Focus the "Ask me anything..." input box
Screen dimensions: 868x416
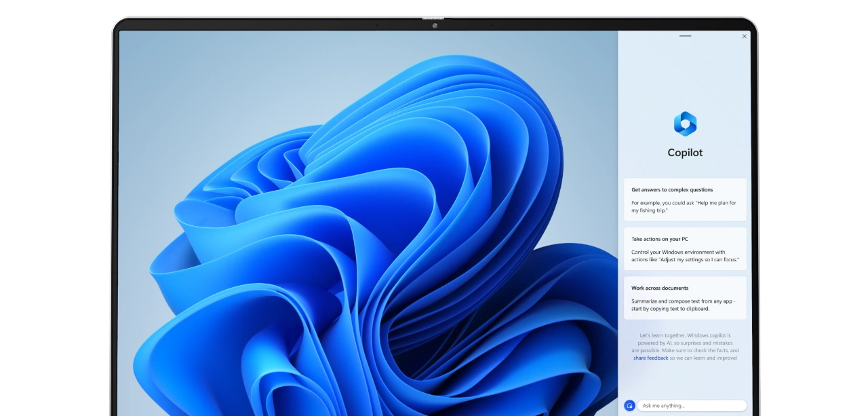(692, 405)
